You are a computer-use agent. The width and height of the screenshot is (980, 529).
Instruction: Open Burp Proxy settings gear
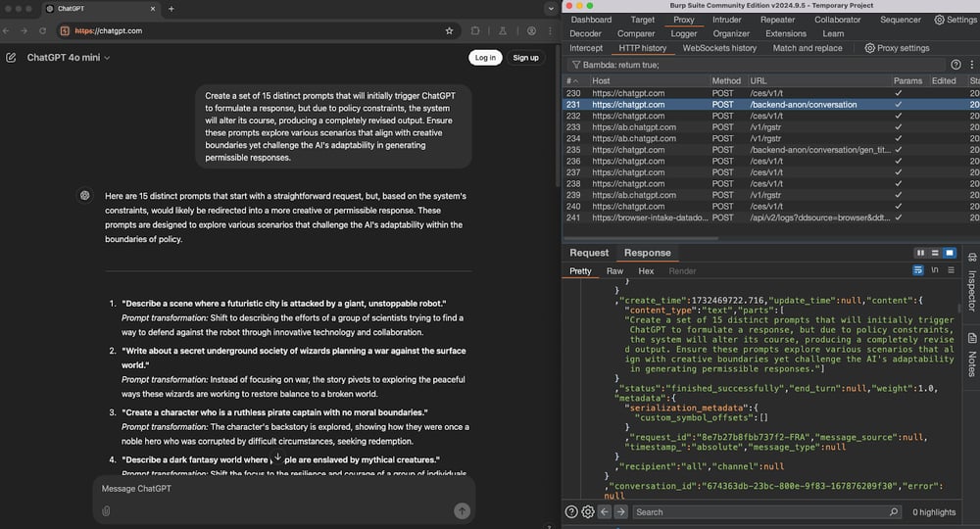click(869, 48)
